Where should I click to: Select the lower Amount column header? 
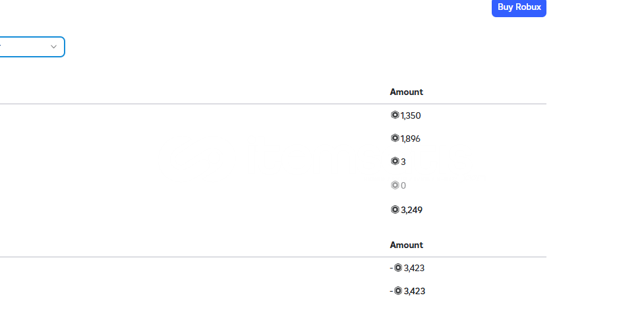[406, 245]
